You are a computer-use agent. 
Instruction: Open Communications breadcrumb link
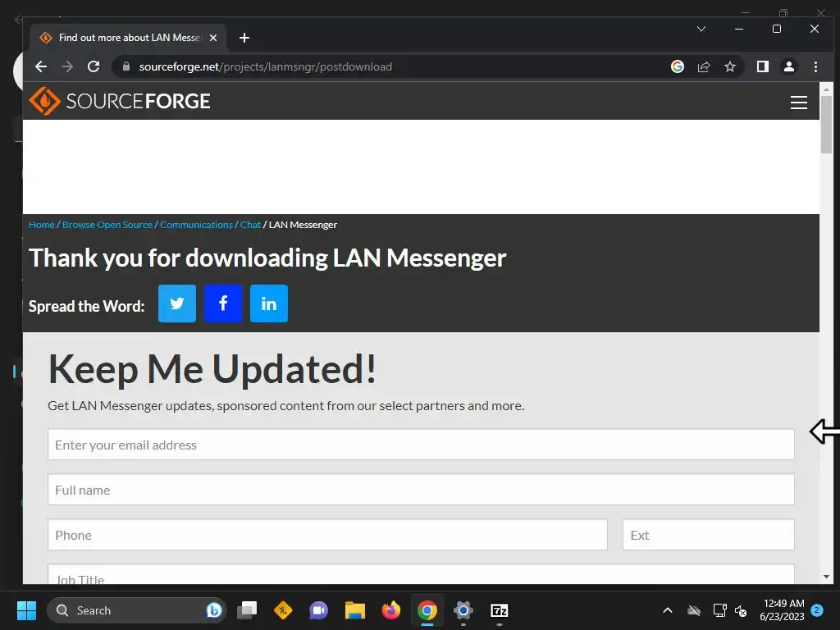coord(196,225)
